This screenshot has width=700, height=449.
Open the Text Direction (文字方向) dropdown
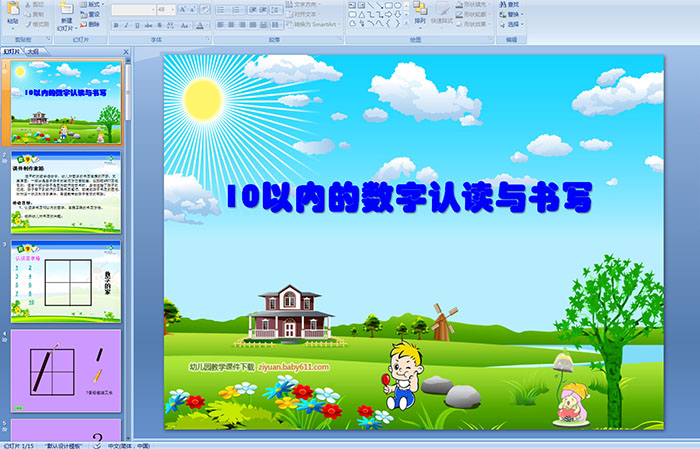pyautogui.click(x=302, y=4)
